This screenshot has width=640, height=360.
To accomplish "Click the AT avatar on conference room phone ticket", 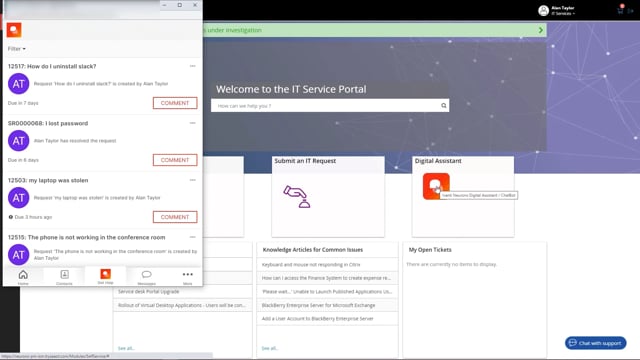I will coord(19,255).
